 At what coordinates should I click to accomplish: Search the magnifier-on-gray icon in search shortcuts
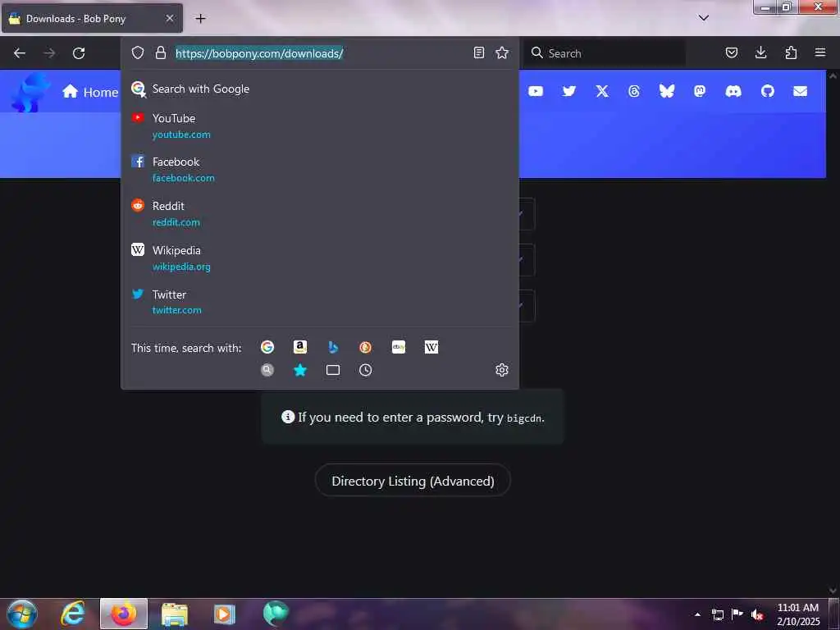(267, 370)
